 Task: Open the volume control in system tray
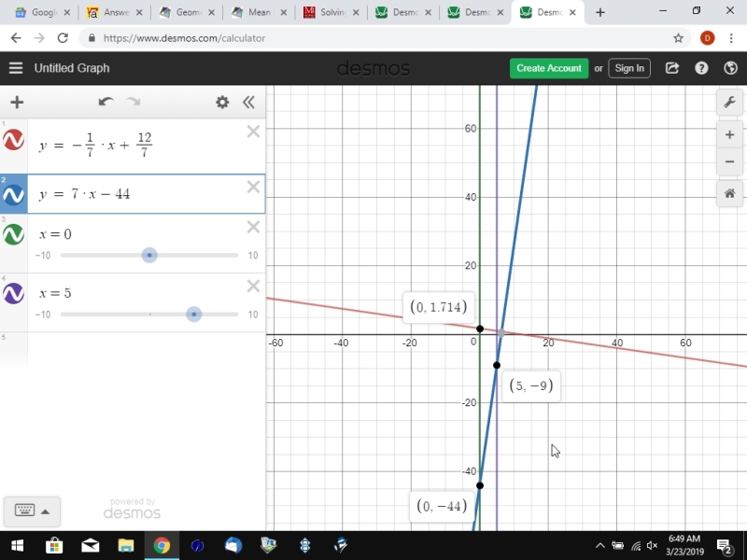click(x=652, y=546)
